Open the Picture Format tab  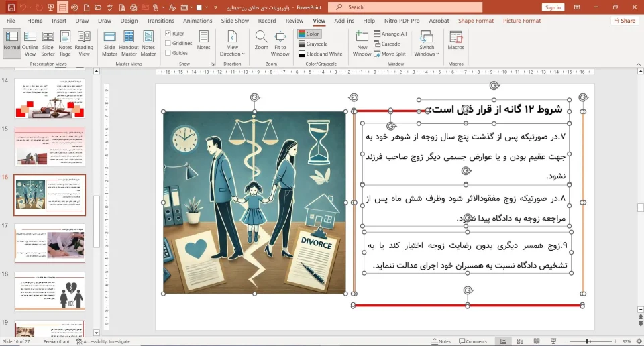click(522, 21)
